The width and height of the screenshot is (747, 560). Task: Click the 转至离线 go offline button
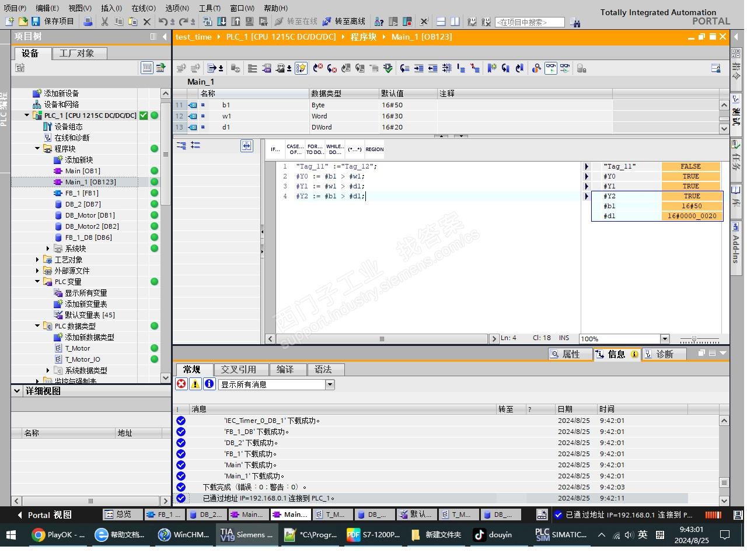[x=344, y=22]
